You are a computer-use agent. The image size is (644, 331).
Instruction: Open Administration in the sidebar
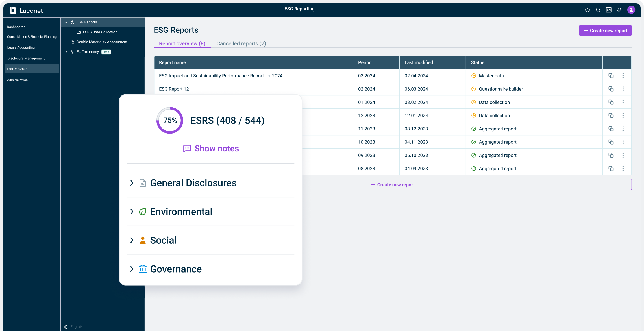pyautogui.click(x=17, y=80)
